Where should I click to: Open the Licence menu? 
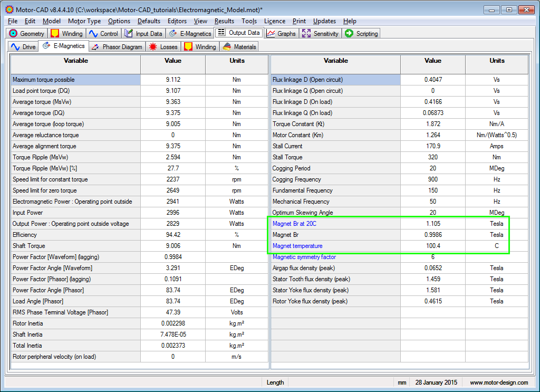point(274,21)
